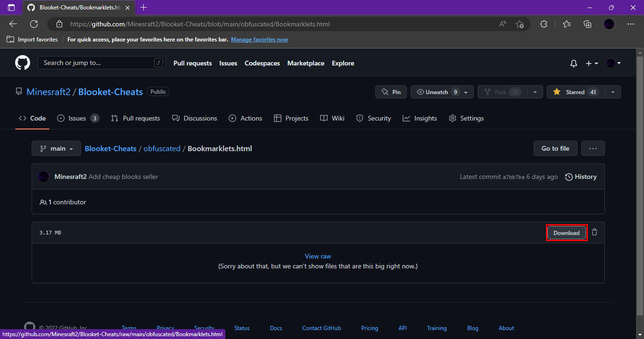The image size is (644, 339).
Task: Open footer Training link
Action: tap(437, 328)
